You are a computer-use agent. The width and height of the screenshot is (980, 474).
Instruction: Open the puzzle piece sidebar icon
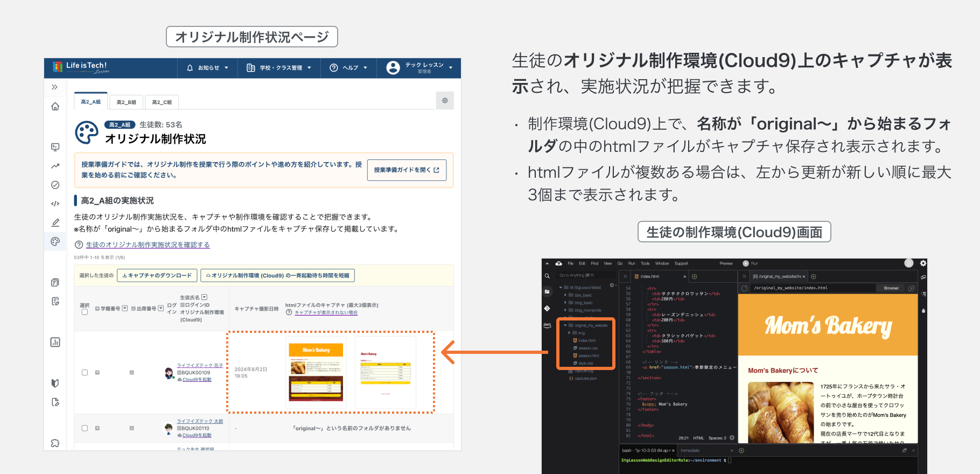55,443
